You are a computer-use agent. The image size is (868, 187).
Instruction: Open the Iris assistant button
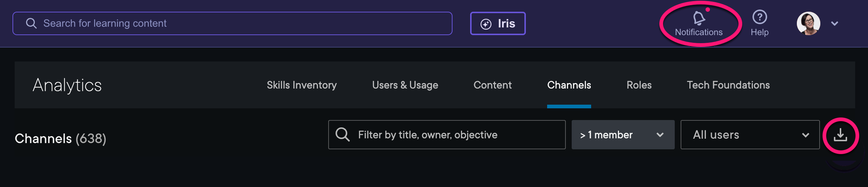[x=498, y=24]
